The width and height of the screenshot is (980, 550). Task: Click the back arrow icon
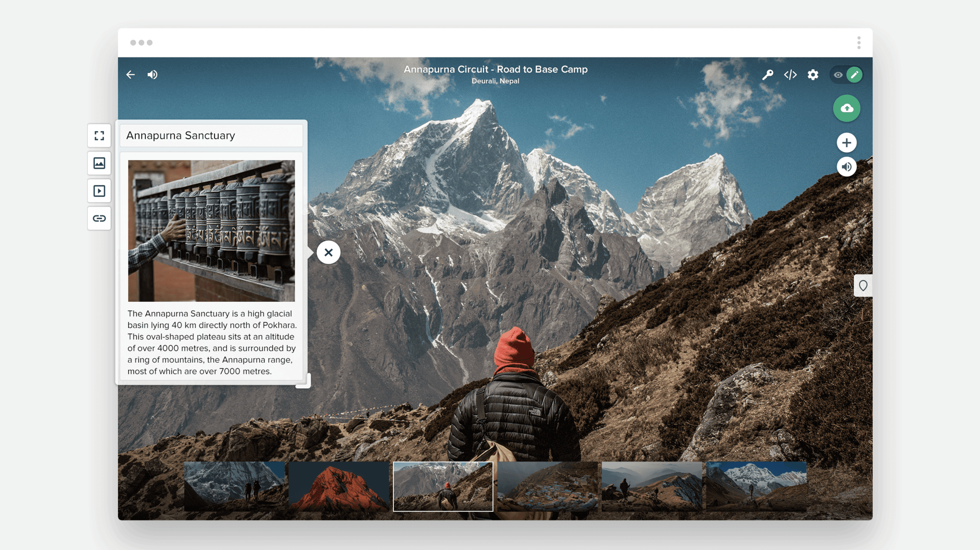[x=130, y=75]
